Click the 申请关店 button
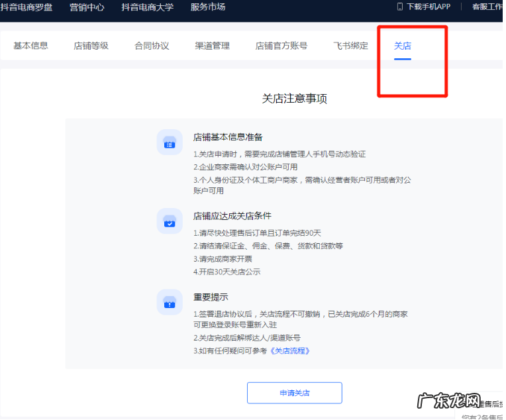Screen dimensions: 506x420 pyautogui.click(x=295, y=393)
